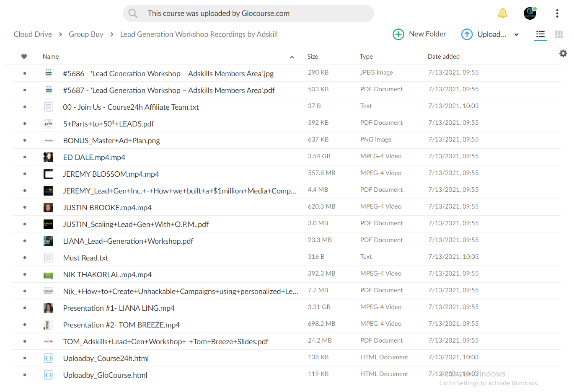Click icon of TOM_Adskills+Lead+Gen pdf

tap(49, 341)
